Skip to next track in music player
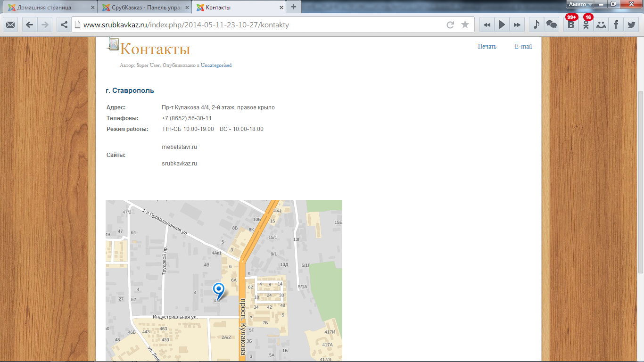This screenshot has width=644, height=362. tap(517, 25)
